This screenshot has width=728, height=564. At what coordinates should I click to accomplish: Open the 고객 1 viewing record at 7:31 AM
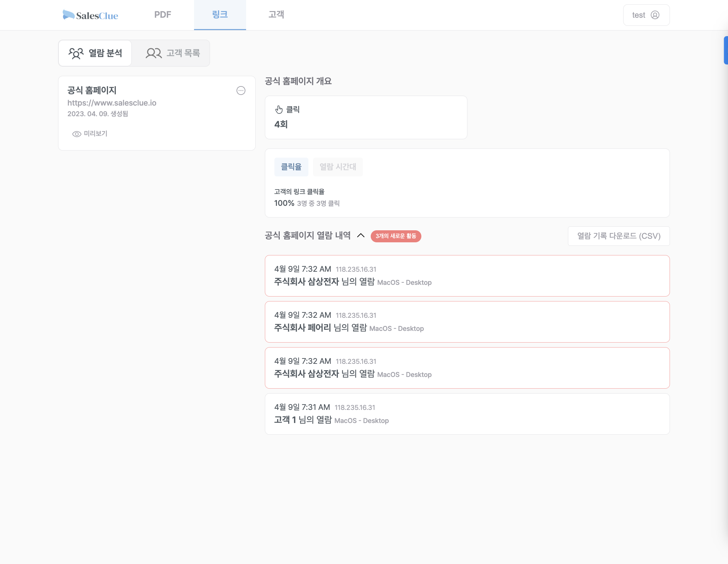467,414
